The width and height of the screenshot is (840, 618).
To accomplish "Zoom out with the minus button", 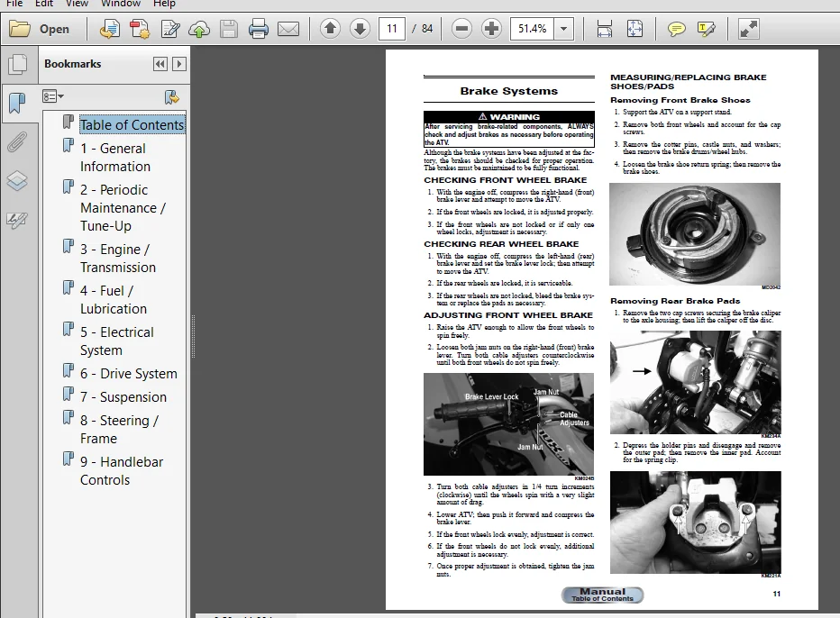I will tap(461, 29).
